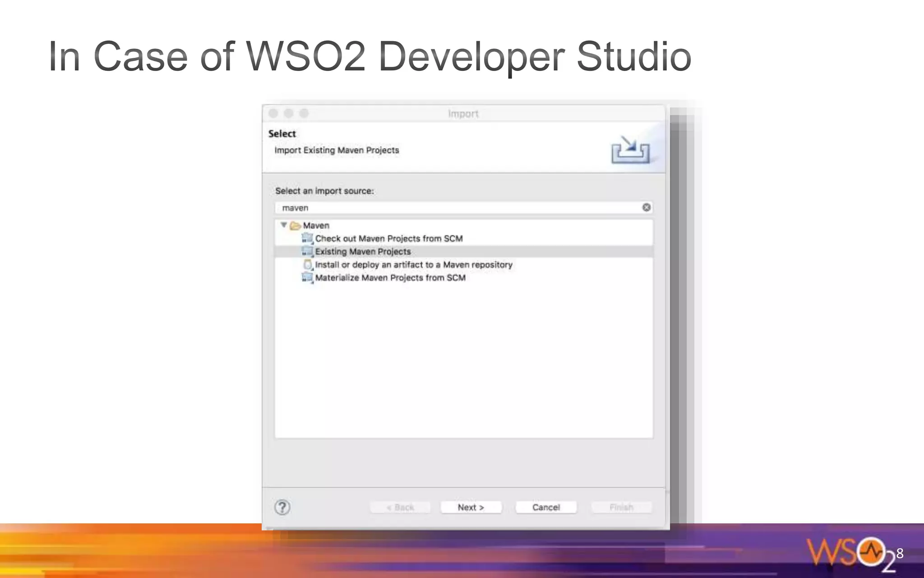Select Existing Maven Projects entry
Viewport: 924px width, 578px height.
click(x=363, y=252)
